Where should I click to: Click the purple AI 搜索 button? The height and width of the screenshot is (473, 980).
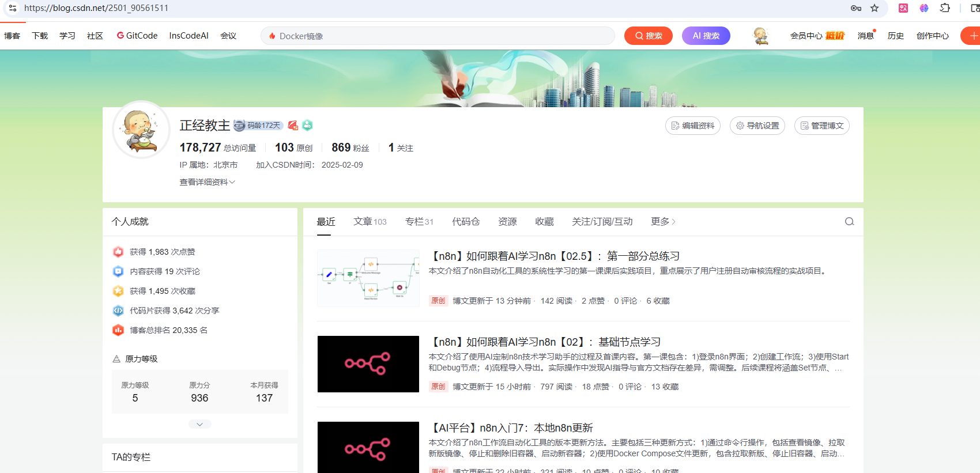point(706,36)
